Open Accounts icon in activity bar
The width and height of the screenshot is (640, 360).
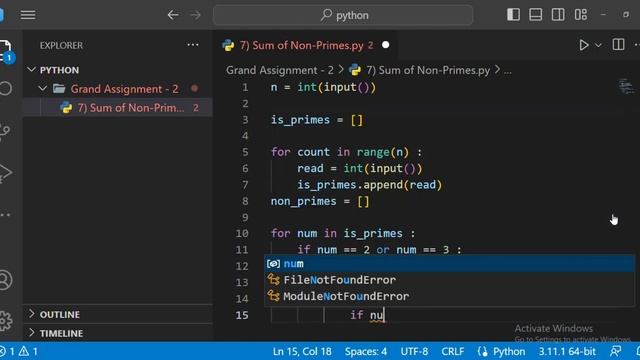click(6, 280)
